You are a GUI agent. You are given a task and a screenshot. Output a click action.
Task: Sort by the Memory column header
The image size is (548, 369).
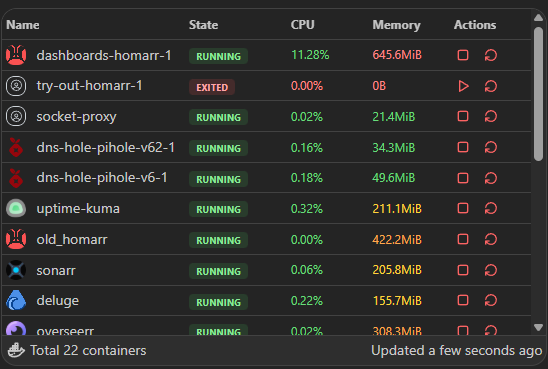tap(396, 25)
